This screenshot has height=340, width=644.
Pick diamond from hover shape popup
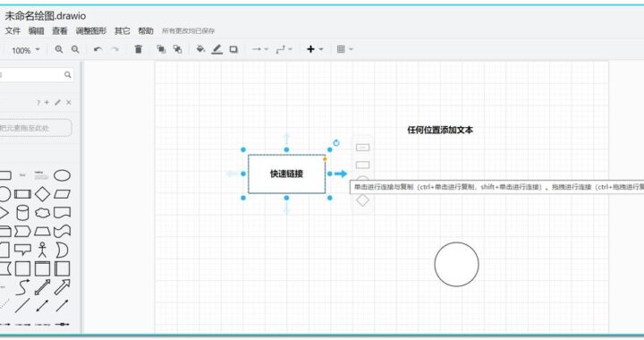click(x=362, y=200)
